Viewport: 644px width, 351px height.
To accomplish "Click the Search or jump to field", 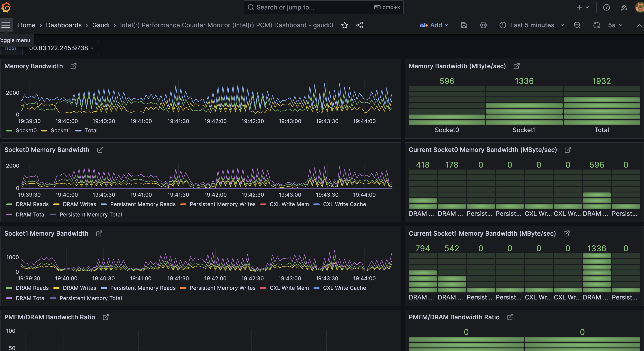I will coord(324,7).
